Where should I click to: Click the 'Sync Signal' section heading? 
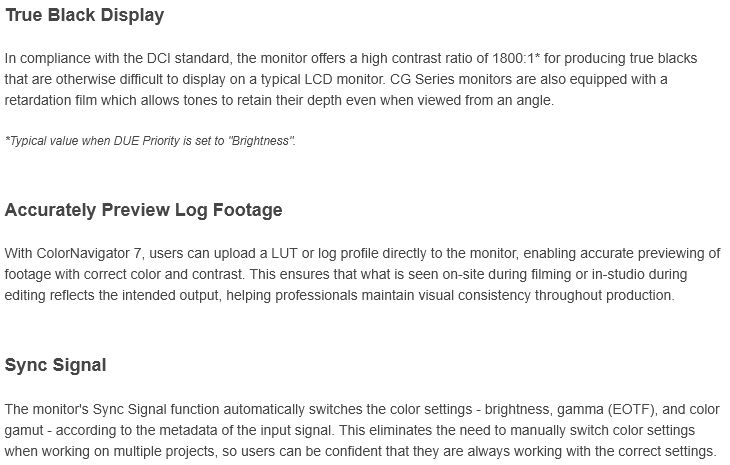55,365
